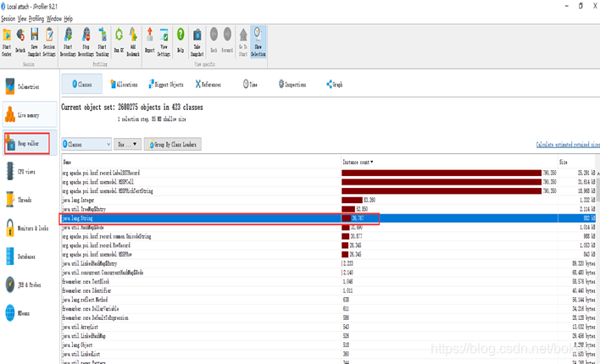
Task: Click the Back toolbar button
Action: 214,40
